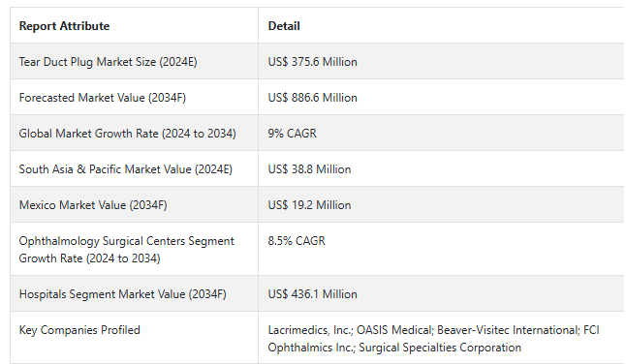Click the 8.5% CAGR value
The height and width of the screenshot is (364, 626).
click(297, 241)
